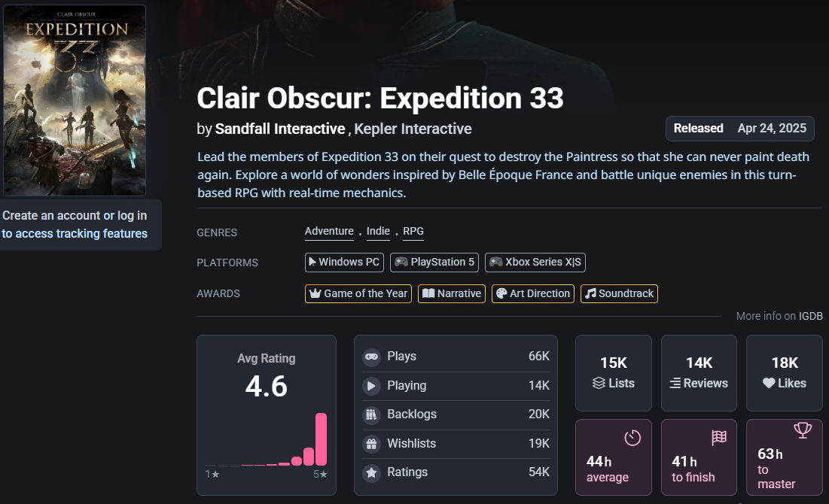This screenshot has width=829, height=504.
Task: Open the Kepler Interactive publisher page
Action: point(413,129)
